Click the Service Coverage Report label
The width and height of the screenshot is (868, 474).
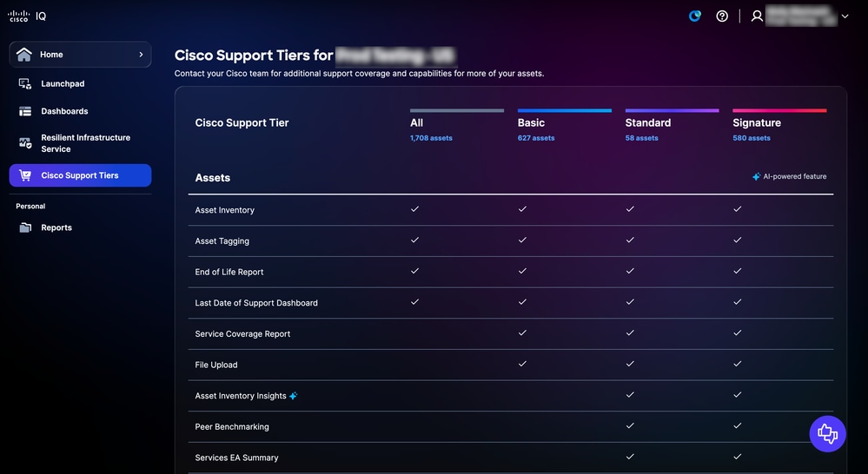coord(242,334)
